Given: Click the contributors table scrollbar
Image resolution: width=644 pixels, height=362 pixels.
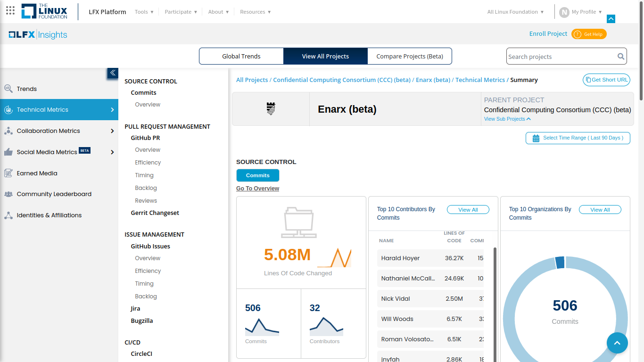Looking at the screenshot, I should coord(495,304).
